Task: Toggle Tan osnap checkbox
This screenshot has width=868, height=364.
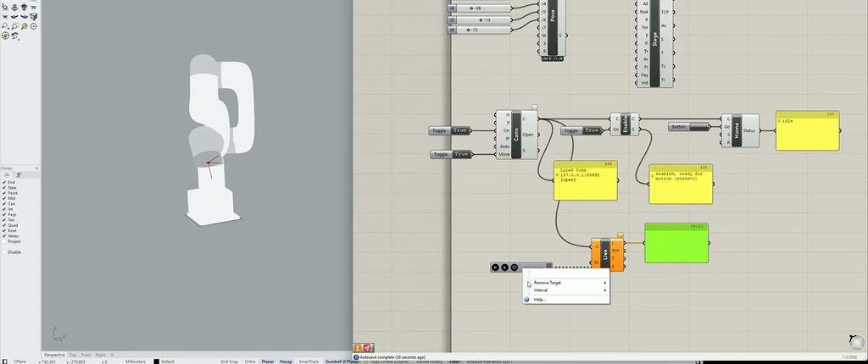Action: (x=4, y=219)
